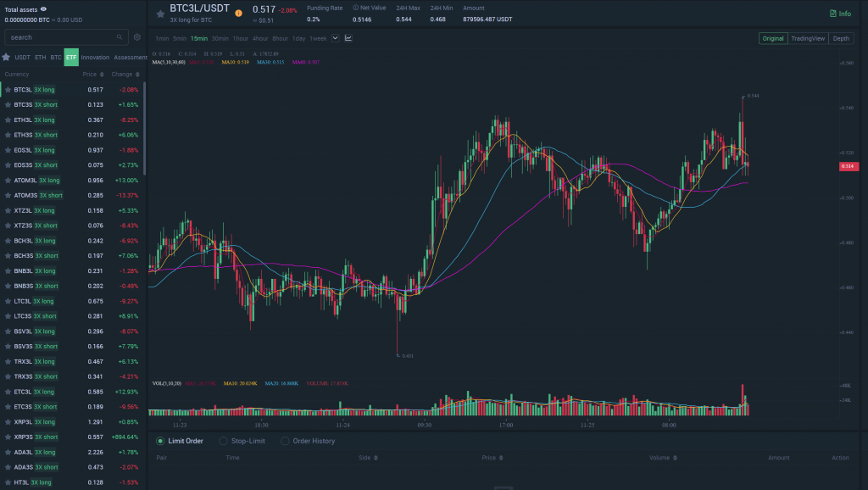Switch chart to TradingView tab
Screen dimensions: 868x490
807,38
